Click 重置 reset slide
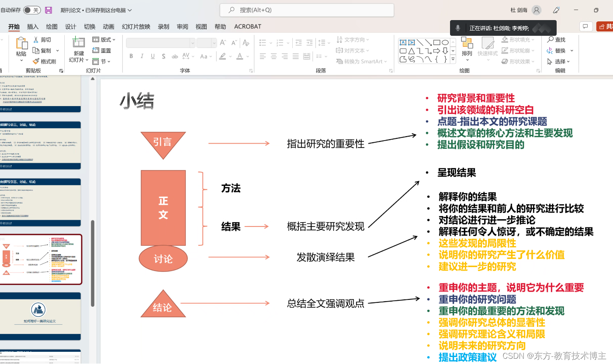The width and height of the screenshot is (613, 364). coord(102,51)
